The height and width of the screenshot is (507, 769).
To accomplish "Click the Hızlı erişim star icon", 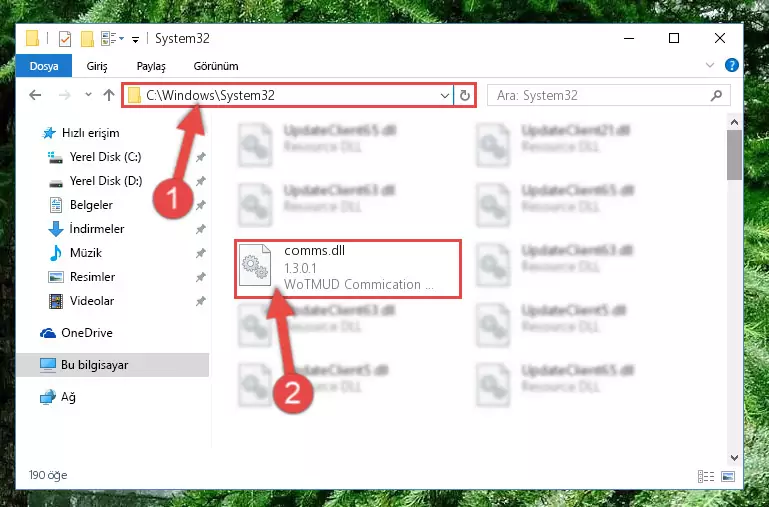I will tap(49, 133).
